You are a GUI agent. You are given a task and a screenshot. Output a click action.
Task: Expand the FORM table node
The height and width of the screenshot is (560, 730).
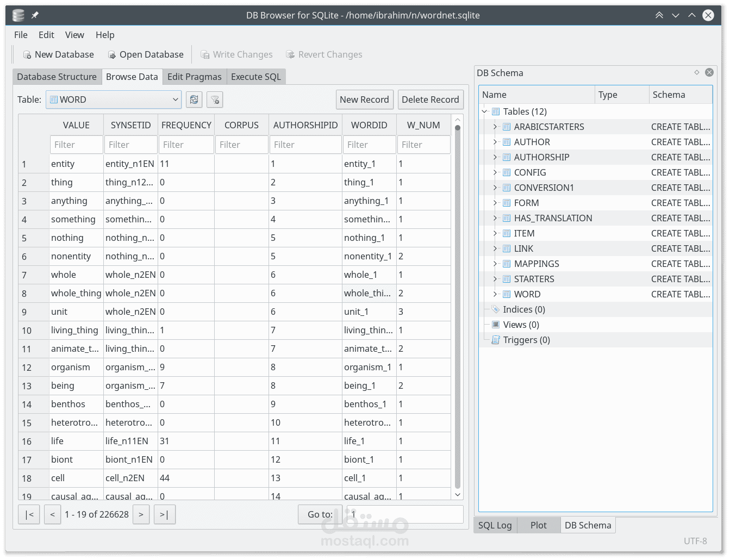pyautogui.click(x=495, y=203)
